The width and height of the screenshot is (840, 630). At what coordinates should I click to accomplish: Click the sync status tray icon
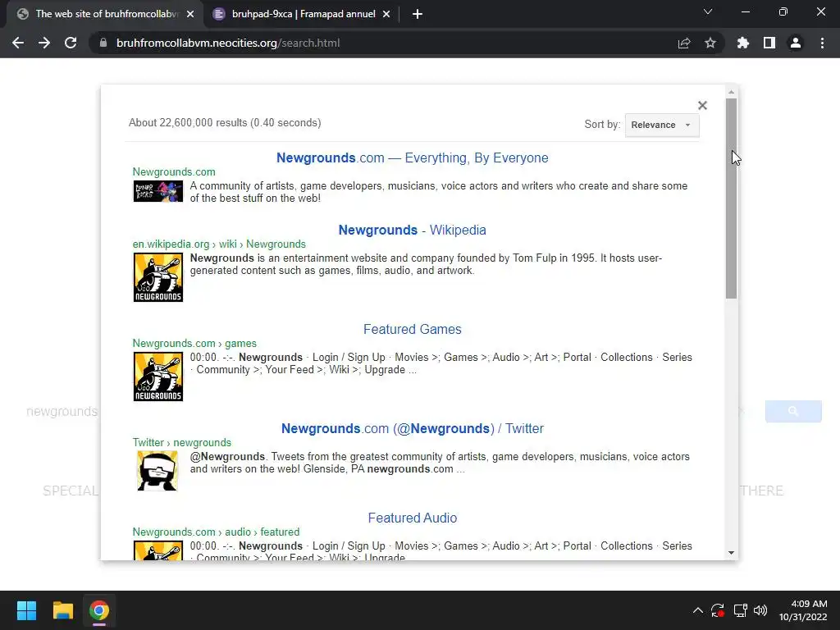point(718,610)
